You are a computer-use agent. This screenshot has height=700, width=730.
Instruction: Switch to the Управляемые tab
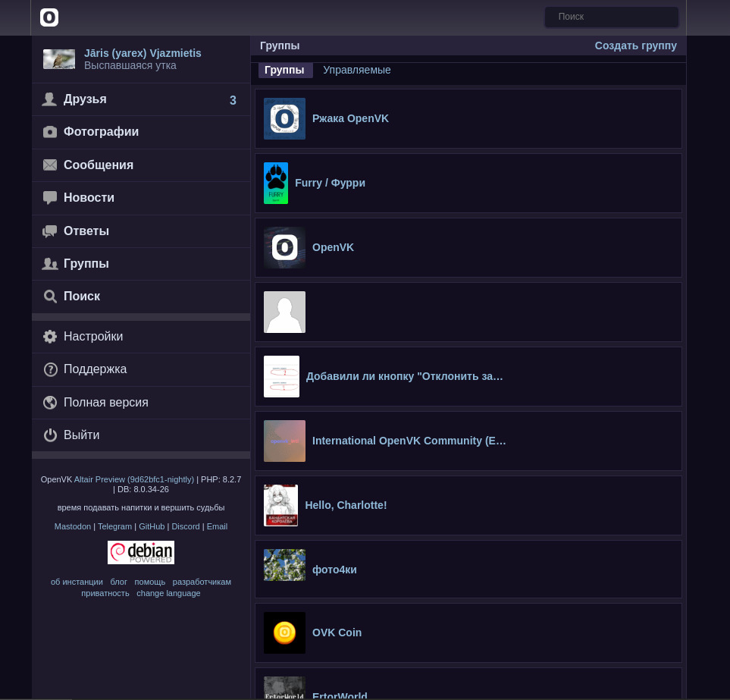356,71
